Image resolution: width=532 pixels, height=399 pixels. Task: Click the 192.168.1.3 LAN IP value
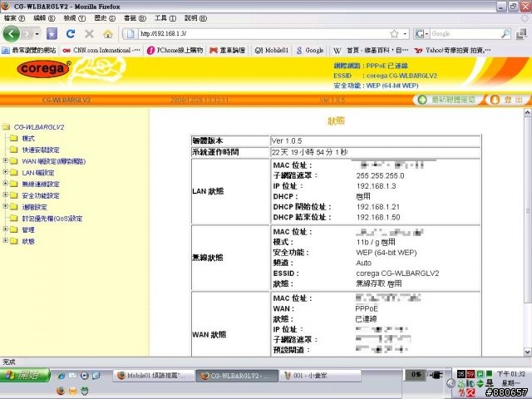click(376, 186)
